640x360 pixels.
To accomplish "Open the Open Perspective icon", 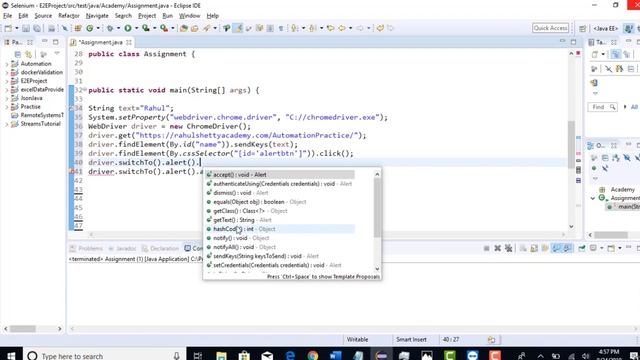I will (x=582, y=28).
